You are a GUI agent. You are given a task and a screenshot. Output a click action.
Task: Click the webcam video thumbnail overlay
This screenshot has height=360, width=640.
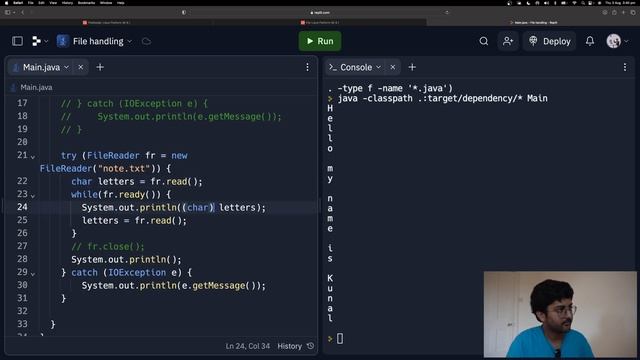(x=560, y=314)
